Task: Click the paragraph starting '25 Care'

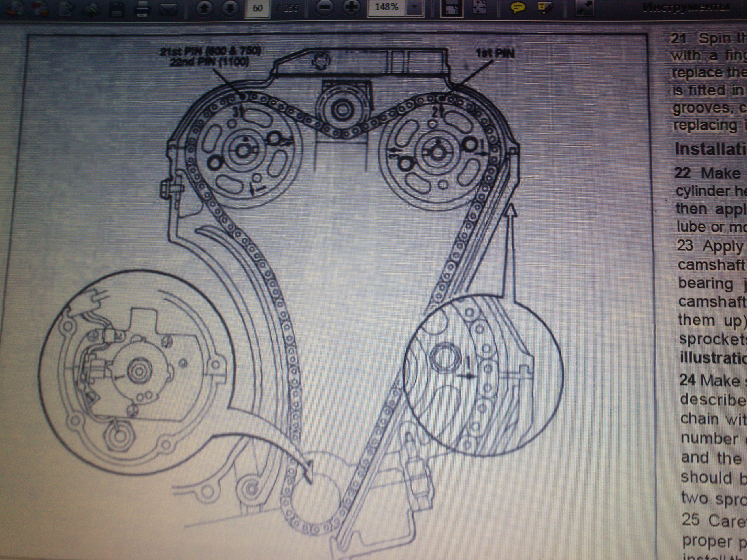Action: 715,537
